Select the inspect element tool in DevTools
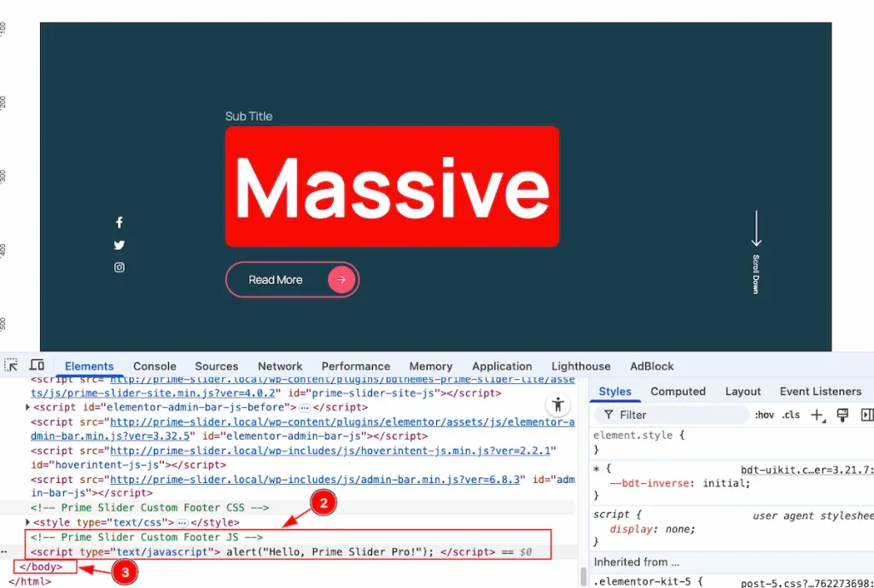 [13, 364]
